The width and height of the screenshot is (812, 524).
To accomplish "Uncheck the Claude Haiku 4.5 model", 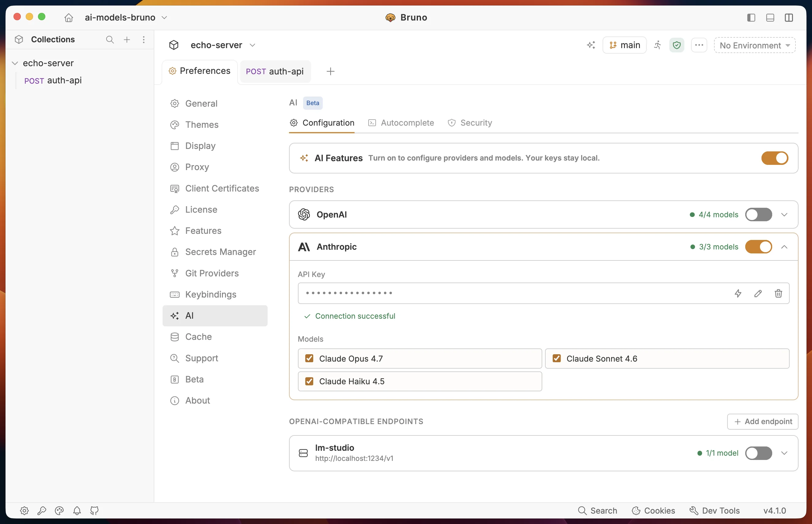I will (309, 381).
